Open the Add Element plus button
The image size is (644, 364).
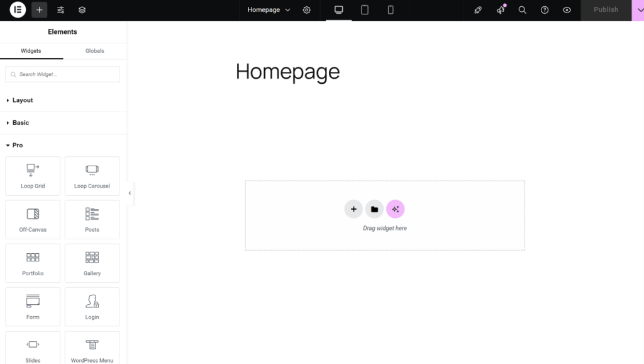40,10
